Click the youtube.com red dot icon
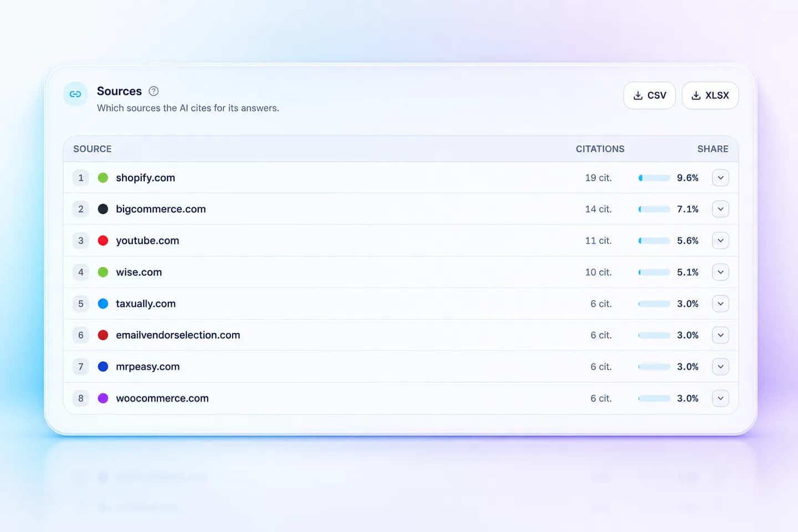 pyautogui.click(x=103, y=241)
